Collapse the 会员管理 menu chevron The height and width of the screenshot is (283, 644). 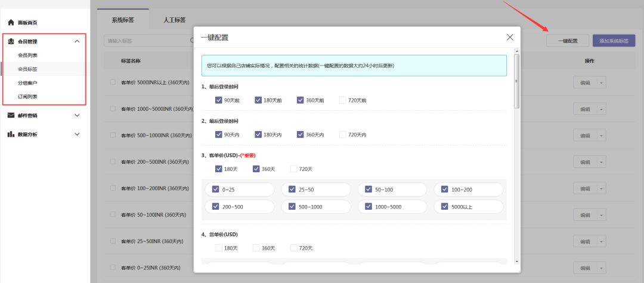click(x=77, y=42)
